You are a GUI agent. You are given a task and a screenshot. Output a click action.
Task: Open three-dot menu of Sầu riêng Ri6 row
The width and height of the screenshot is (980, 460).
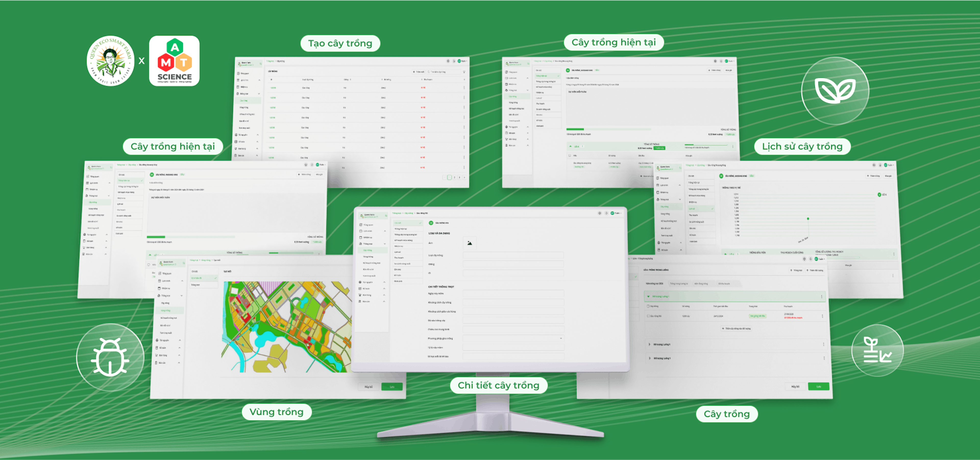(x=822, y=316)
